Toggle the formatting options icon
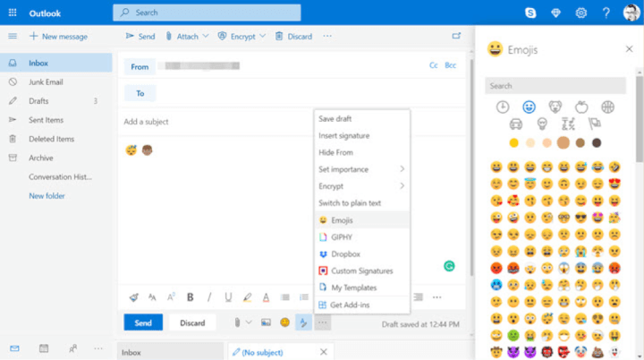Image resolution: width=644 pixels, height=360 pixels. [303, 322]
